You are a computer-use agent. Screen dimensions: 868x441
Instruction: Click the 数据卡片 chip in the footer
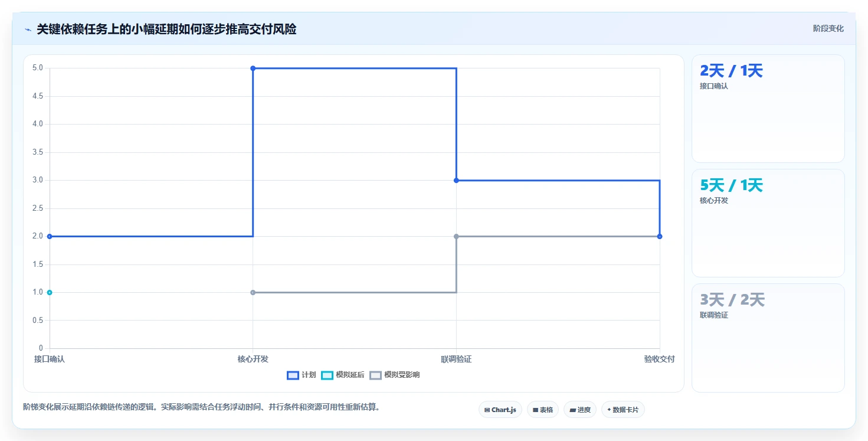pyautogui.click(x=623, y=410)
